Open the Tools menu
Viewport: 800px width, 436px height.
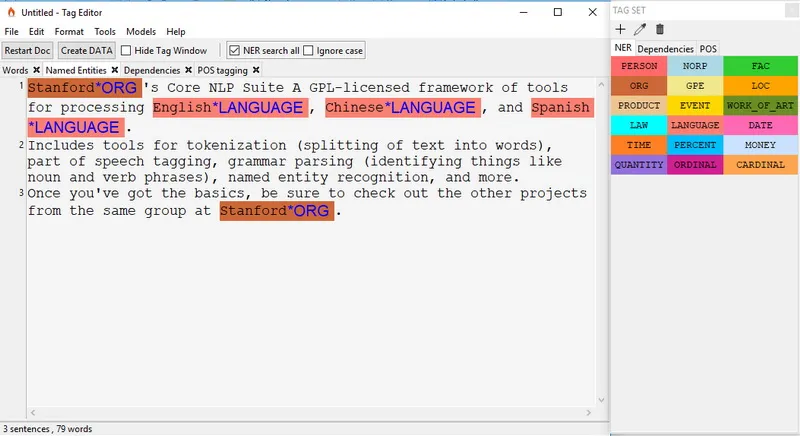105,32
